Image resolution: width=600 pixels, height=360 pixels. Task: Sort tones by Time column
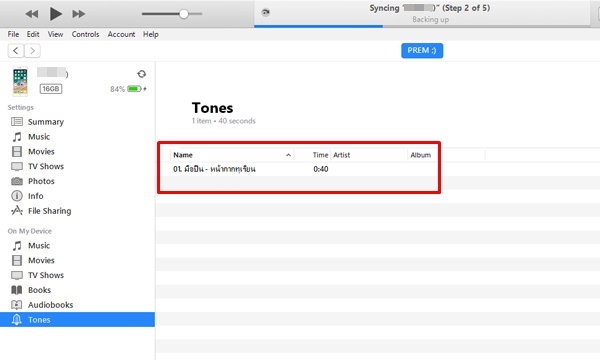(320, 155)
